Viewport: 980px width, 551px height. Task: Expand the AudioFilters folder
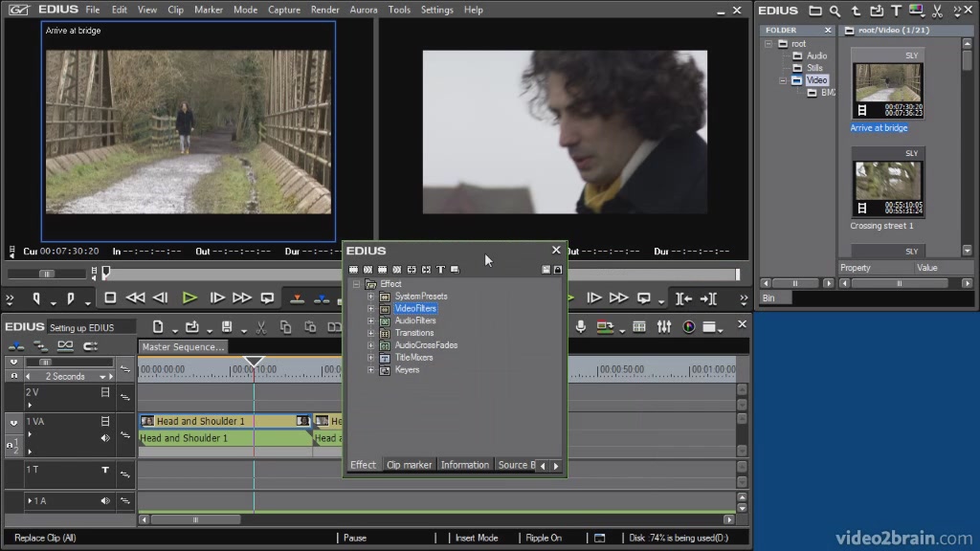click(x=370, y=321)
